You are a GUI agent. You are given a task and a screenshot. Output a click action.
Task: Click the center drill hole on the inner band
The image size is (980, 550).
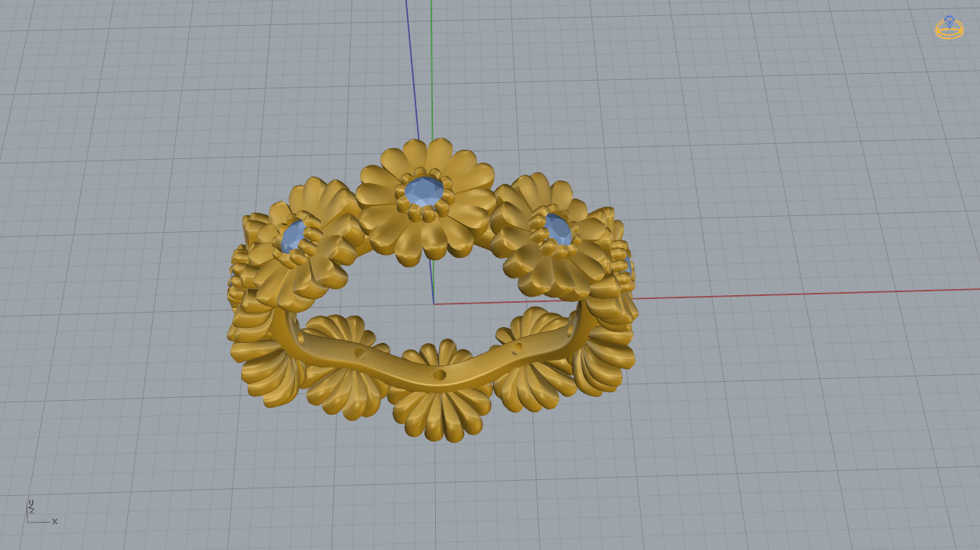click(x=439, y=375)
